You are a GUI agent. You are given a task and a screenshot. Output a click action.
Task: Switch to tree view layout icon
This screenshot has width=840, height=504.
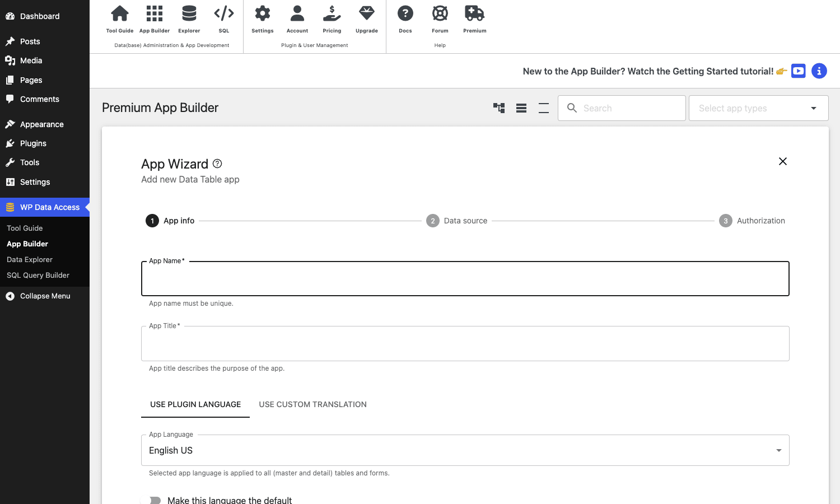tap(499, 108)
